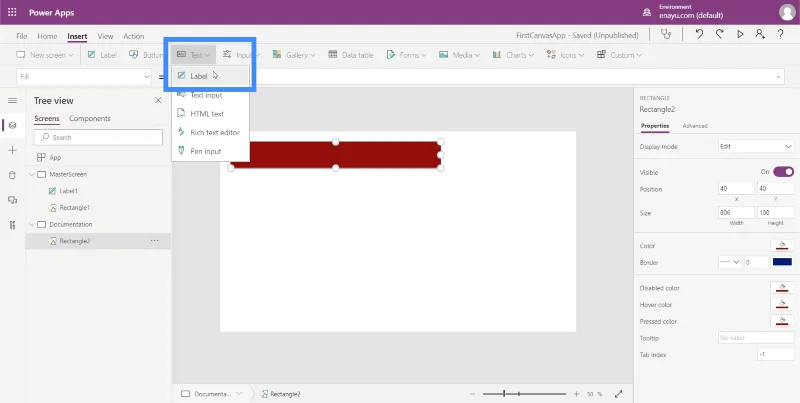Preview the app with play icon
800x403 pixels.
740,34
